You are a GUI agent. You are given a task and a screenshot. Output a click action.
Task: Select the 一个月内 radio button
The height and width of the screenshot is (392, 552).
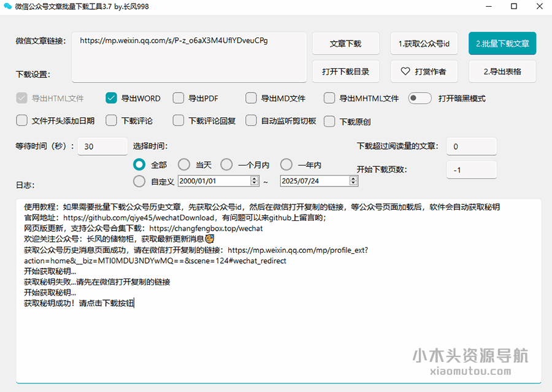pos(226,164)
